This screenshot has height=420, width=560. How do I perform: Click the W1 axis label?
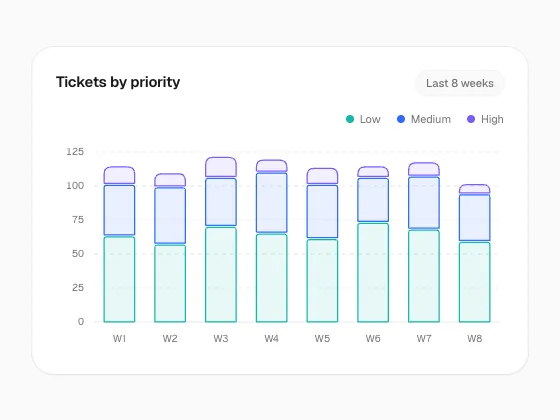tap(119, 339)
